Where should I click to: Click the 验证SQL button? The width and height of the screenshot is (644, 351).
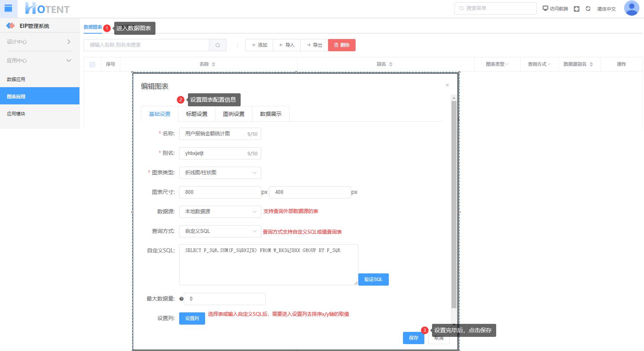click(373, 279)
